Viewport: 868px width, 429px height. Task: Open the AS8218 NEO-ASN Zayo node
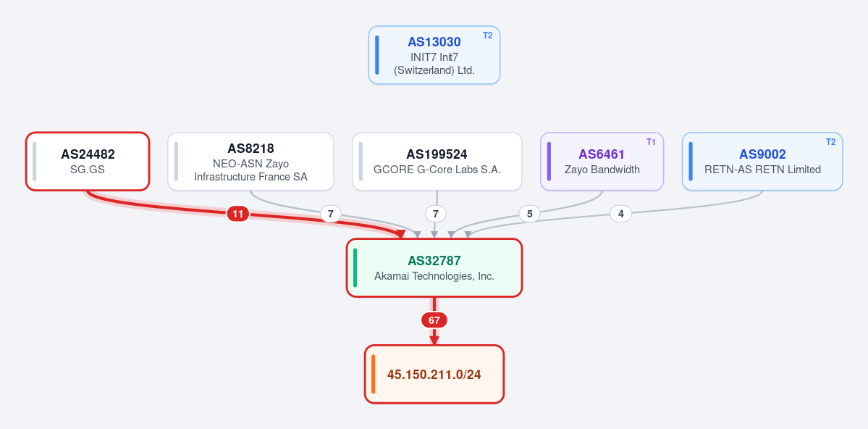coord(250,162)
